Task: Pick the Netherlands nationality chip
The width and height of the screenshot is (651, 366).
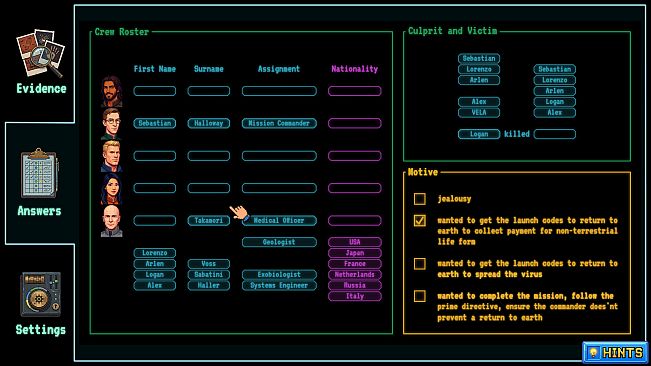Action: pyautogui.click(x=355, y=274)
